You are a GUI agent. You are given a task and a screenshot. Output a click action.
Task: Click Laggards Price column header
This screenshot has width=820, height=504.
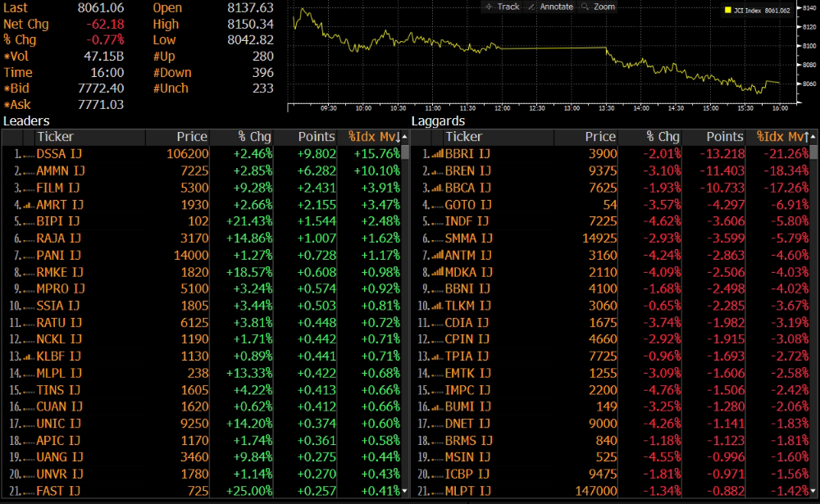tap(600, 137)
